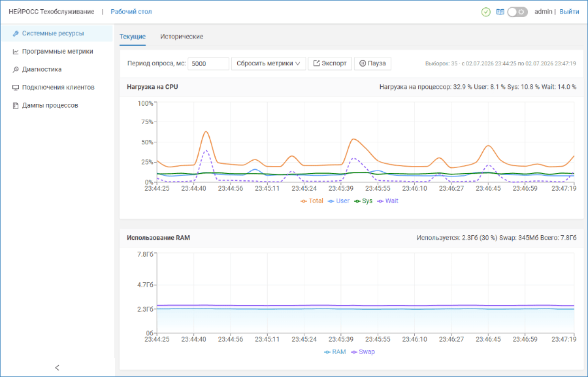Click the 23:46:45 label on RAM chart axis
The width and height of the screenshot is (588, 377).
(488, 339)
